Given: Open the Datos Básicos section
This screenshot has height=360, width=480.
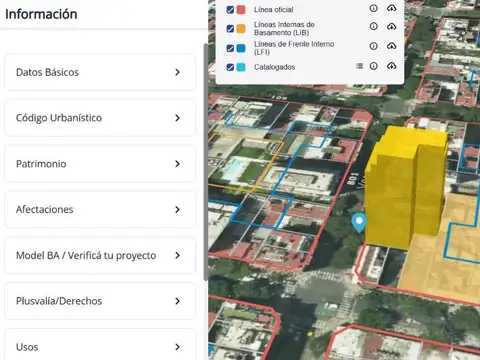Looking at the screenshot, I should [100, 72].
